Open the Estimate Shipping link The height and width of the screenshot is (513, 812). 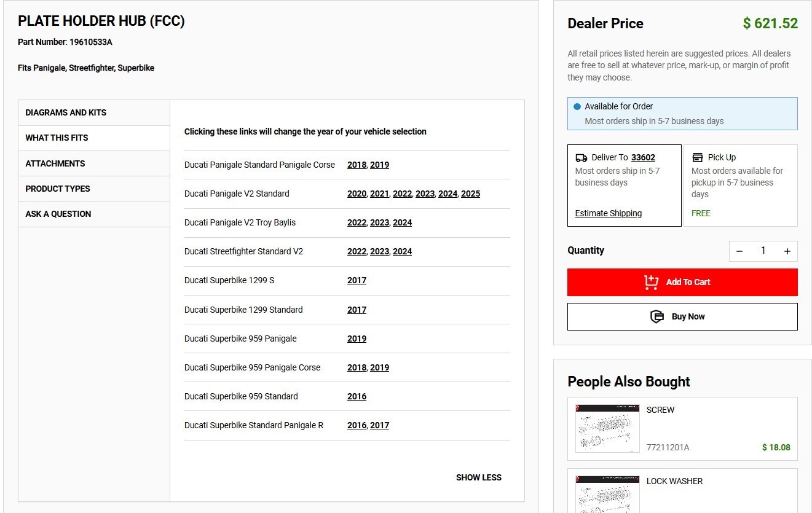click(x=609, y=213)
